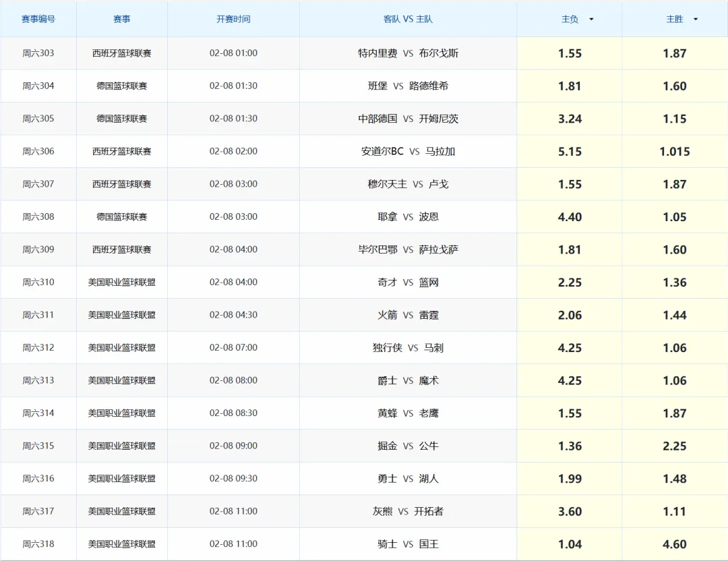Select odds 1.015 for 马拉加 home win
The image size is (728, 561).
pyautogui.click(x=675, y=151)
